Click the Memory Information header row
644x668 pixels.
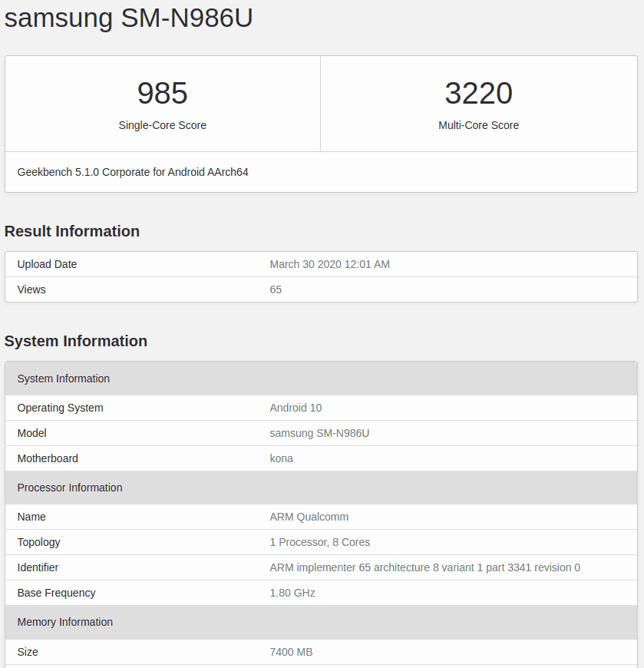pos(64,622)
